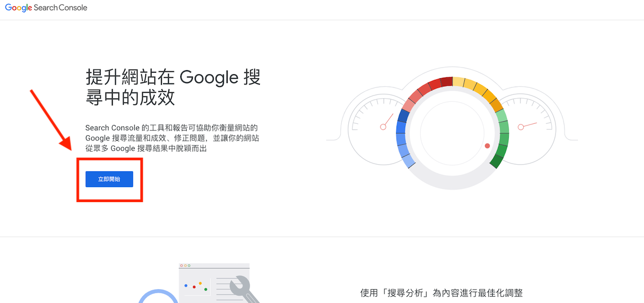Click the light blue gauge segment at lower left

(x=407, y=159)
